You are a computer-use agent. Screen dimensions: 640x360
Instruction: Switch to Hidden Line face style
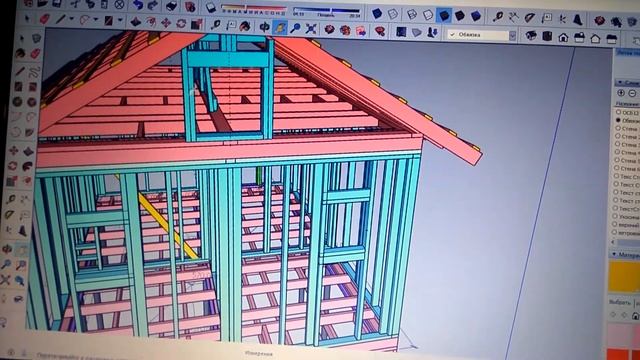pos(428,15)
